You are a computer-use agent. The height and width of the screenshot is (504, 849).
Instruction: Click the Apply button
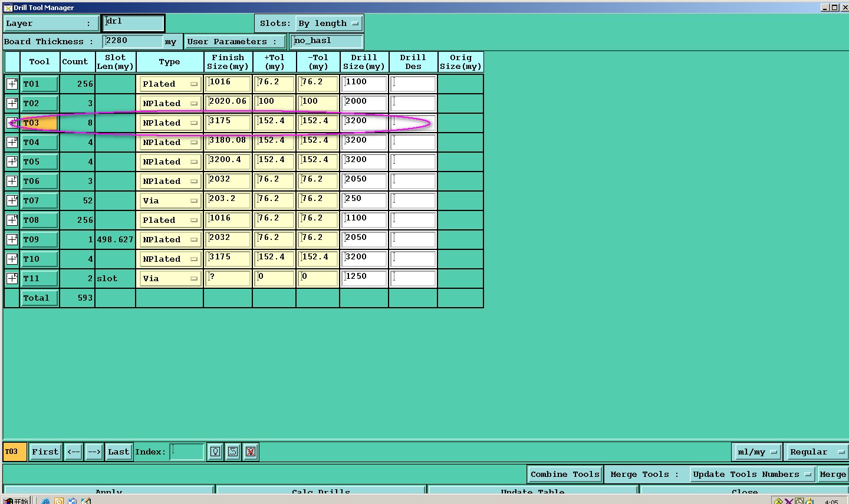[108, 490]
